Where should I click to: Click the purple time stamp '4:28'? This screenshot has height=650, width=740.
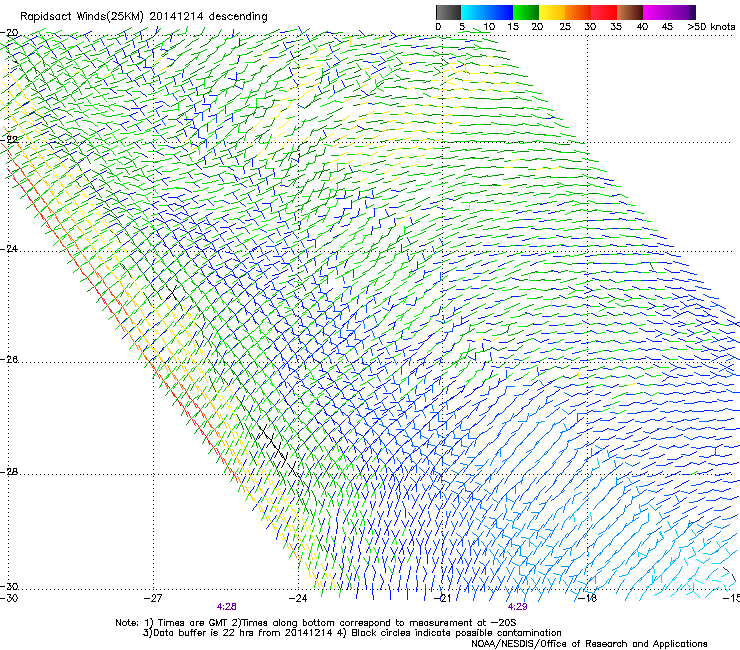tap(227, 607)
